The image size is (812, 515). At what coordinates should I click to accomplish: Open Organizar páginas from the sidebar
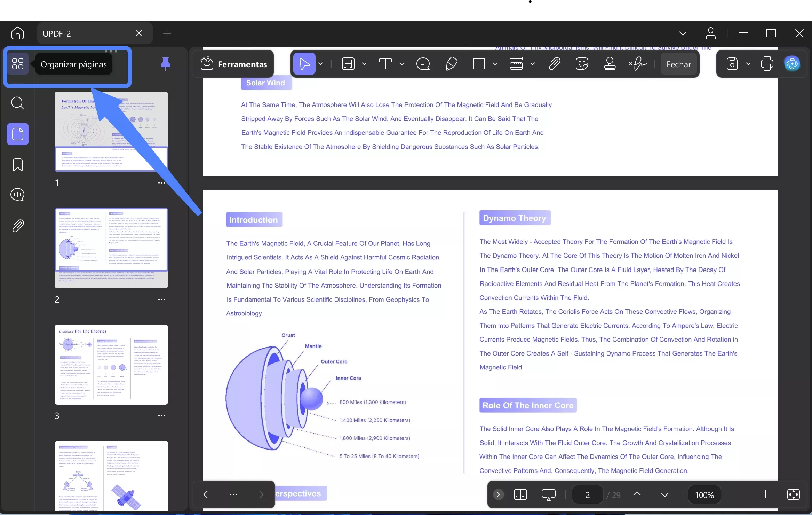tap(18, 64)
